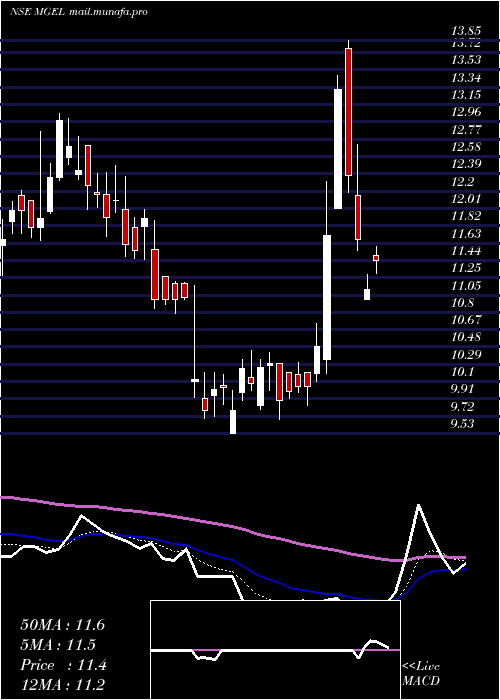Image resolution: width=500 pixels, height=700 pixels.
Task: Click the 10.29 price axis label
Action: pyautogui.click(x=466, y=355)
